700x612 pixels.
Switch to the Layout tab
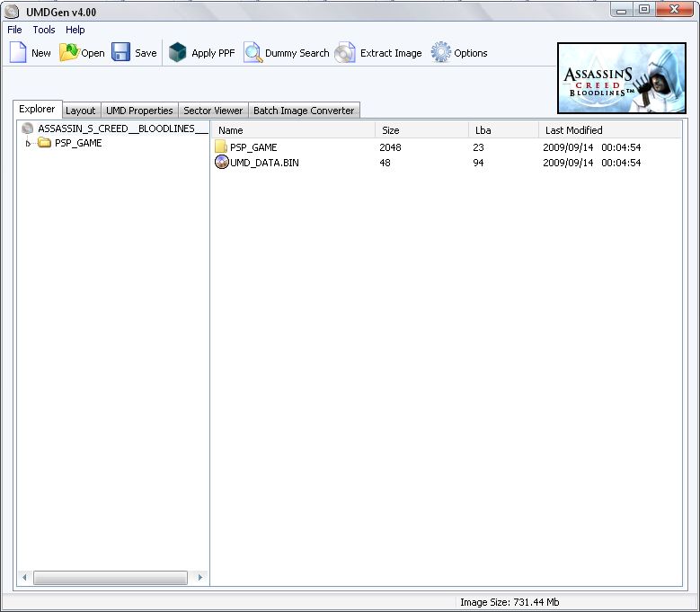click(x=80, y=111)
